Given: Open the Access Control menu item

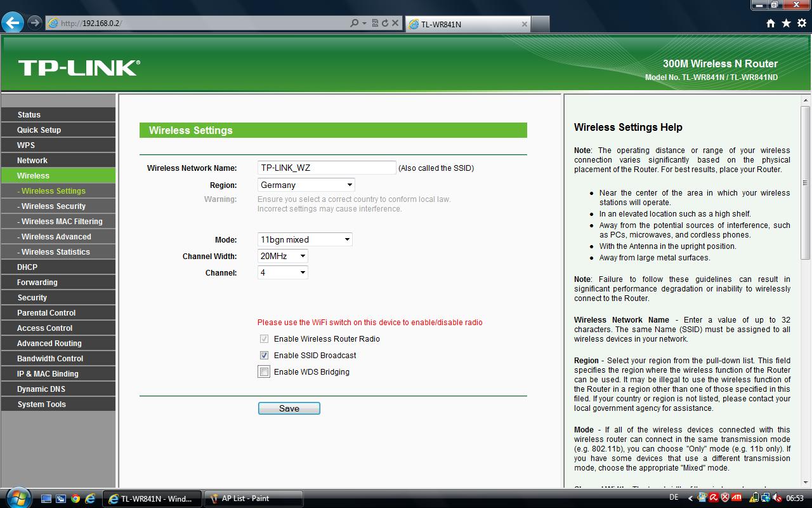Looking at the screenshot, I should pos(58,328).
